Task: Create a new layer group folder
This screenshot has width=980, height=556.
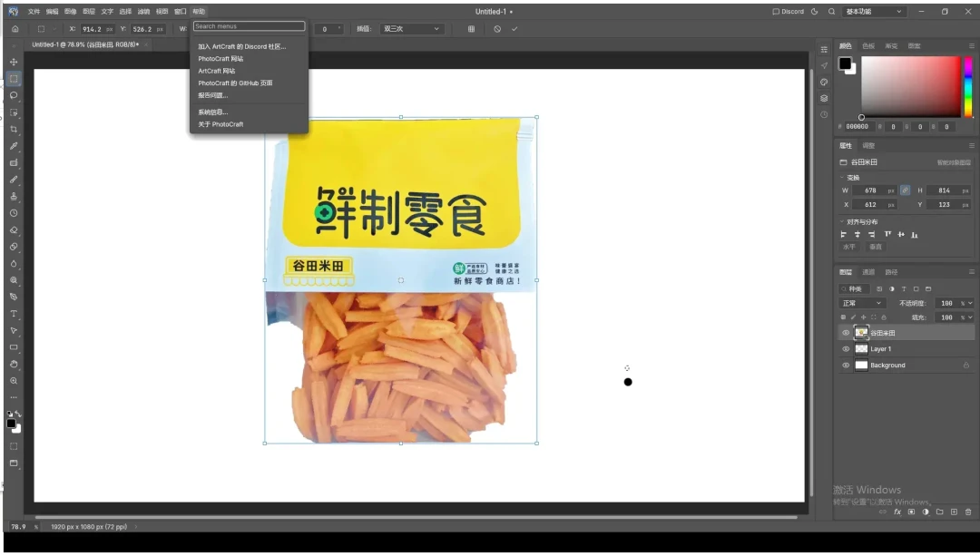Action: 939,512
